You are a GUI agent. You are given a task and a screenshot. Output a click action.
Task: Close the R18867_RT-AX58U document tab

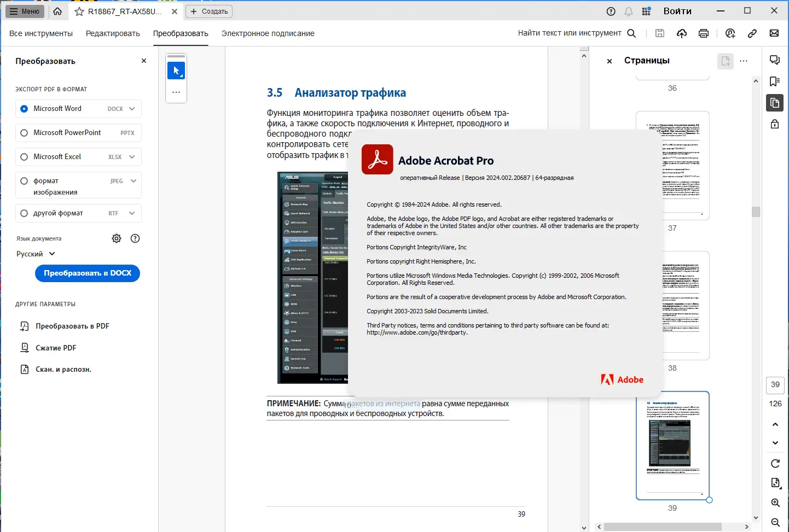click(x=175, y=11)
